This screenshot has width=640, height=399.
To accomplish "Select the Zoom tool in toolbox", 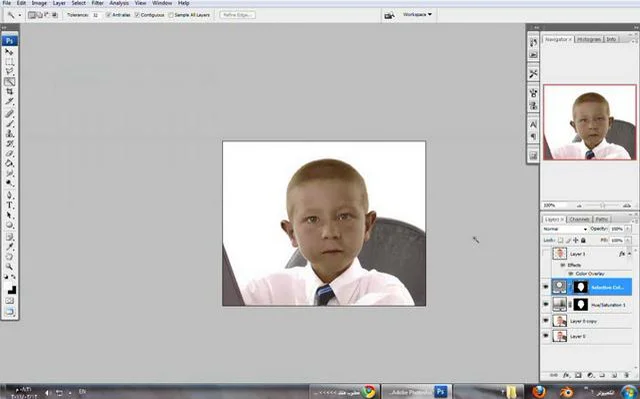I will (x=9, y=267).
